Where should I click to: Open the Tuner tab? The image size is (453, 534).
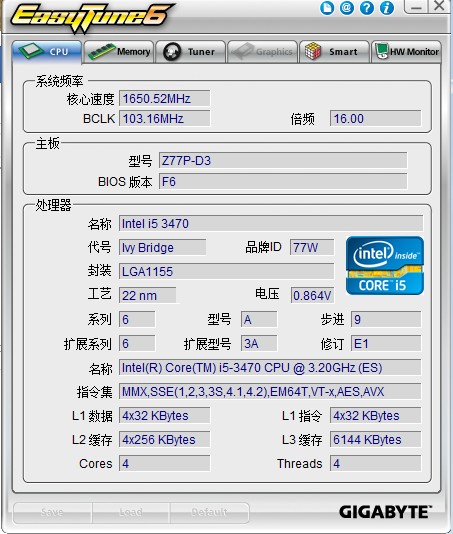click(x=191, y=52)
